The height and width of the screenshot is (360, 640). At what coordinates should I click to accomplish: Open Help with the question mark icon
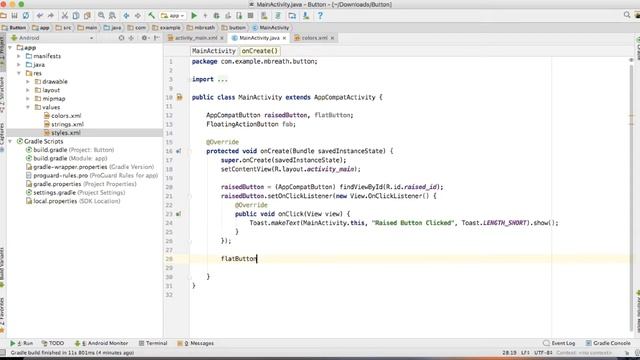pos(320,16)
